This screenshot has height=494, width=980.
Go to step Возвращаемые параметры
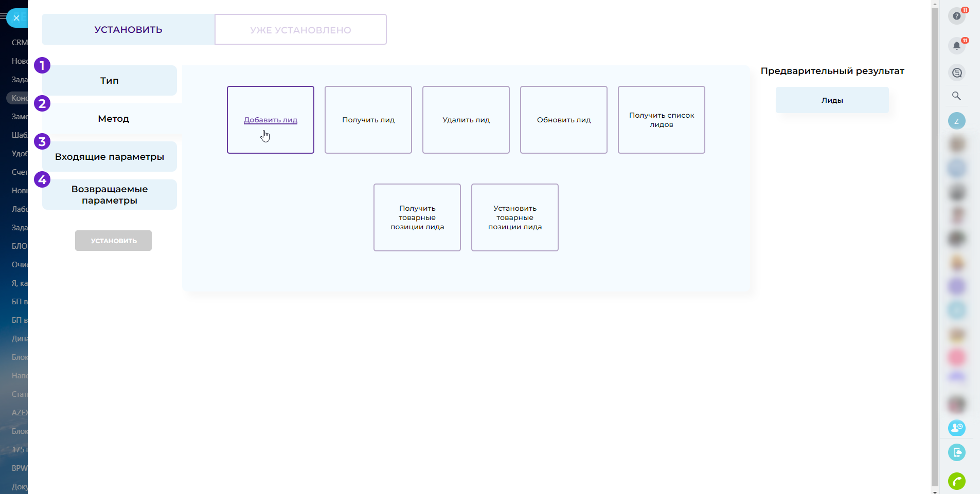point(110,195)
